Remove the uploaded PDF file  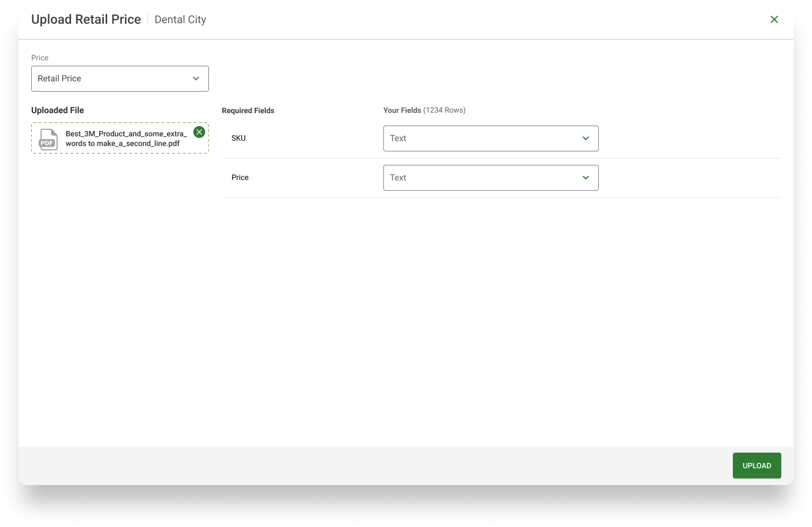tap(199, 132)
